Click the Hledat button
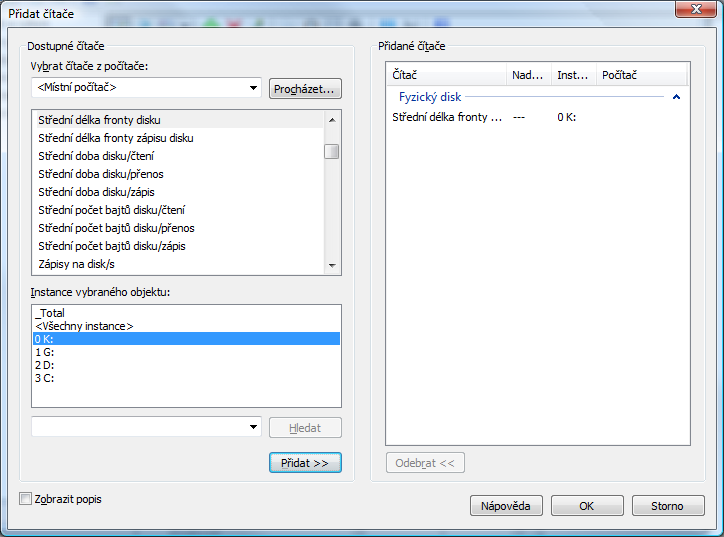This screenshot has height=537, width=724. point(305,428)
